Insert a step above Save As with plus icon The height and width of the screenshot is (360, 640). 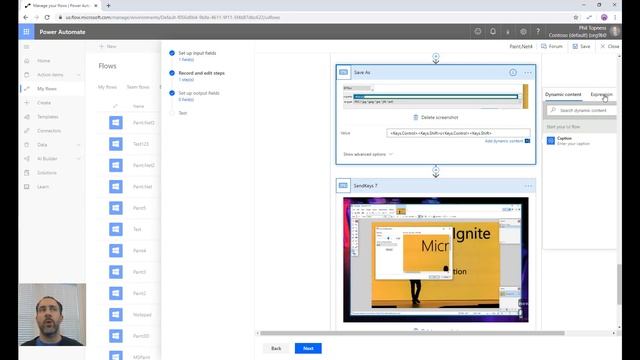[x=436, y=57]
